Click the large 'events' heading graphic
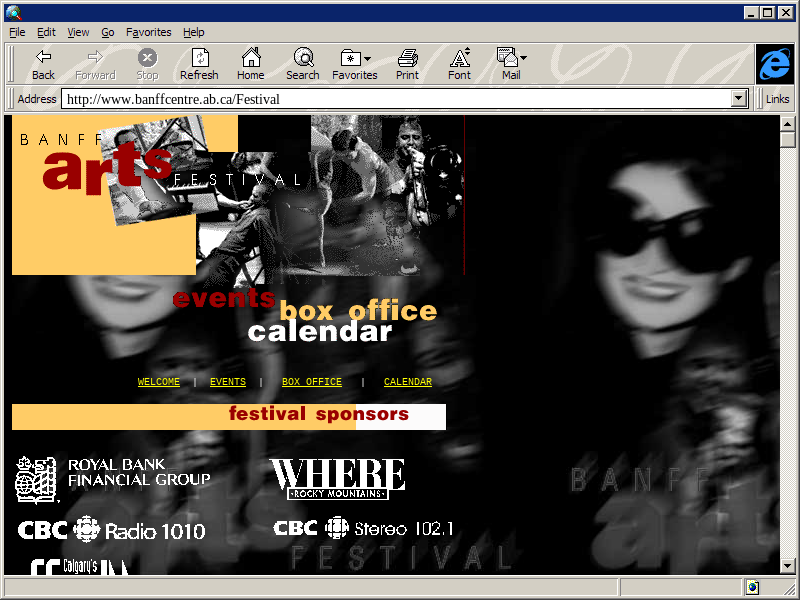This screenshot has height=600, width=800. (x=223, y=298)
